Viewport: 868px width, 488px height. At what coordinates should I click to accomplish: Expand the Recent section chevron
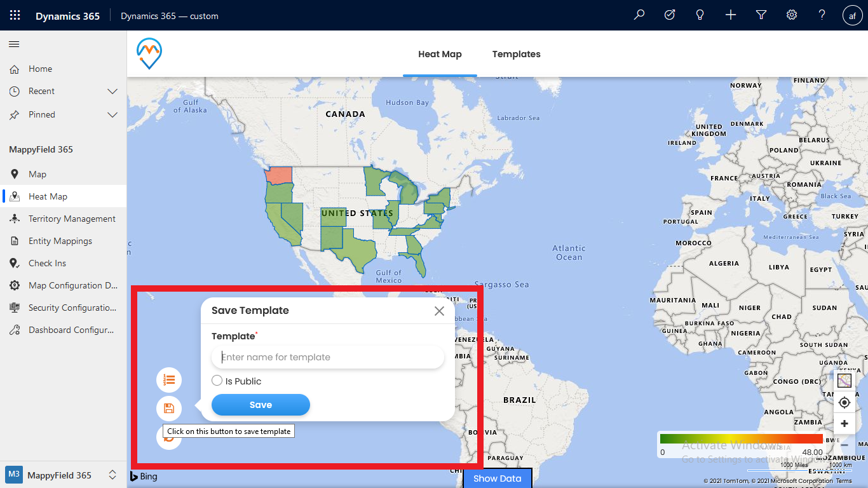112,91
